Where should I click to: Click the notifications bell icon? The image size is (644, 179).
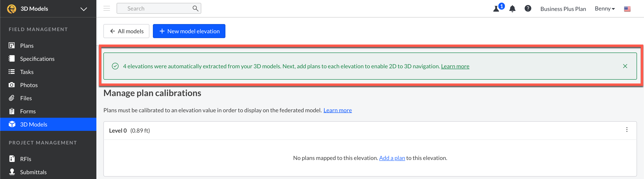(x=512, y=9)
